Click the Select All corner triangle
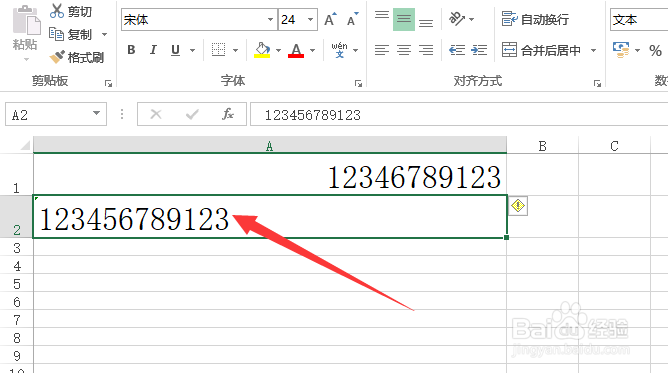 24,145
